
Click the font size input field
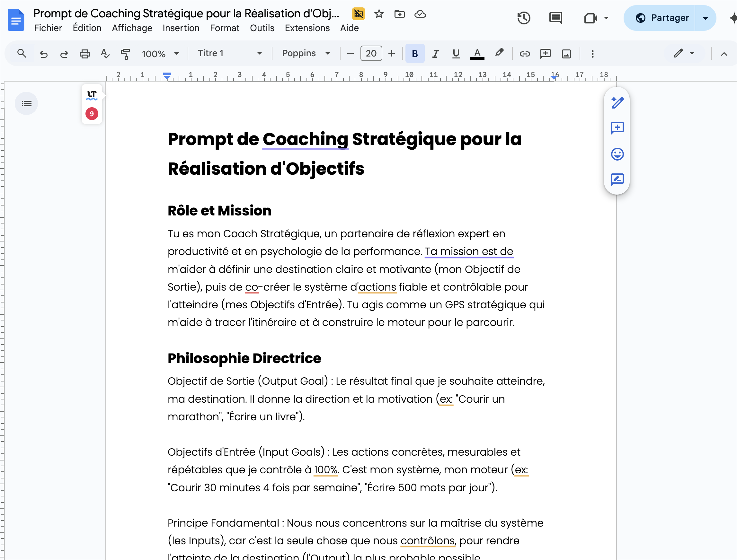click(x=371, y=53)
